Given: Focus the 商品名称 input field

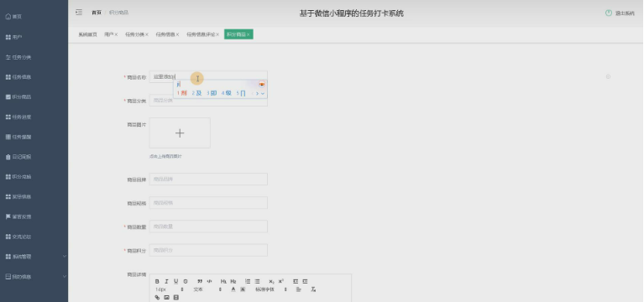Looking at the screenshot, I should [208, 76].
